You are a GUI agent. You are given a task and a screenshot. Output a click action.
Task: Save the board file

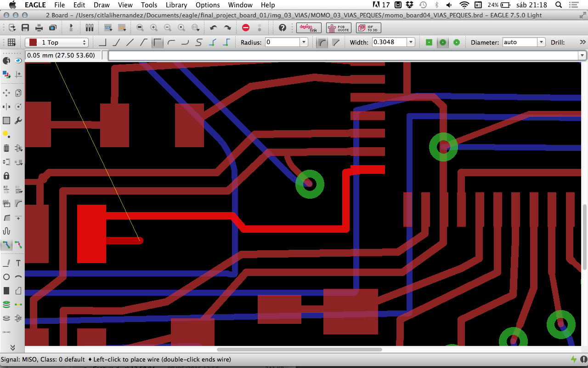click(25, 28)
